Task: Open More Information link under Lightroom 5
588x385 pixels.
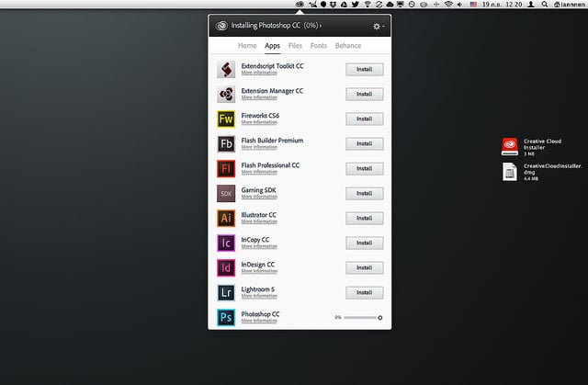Action: pyautogui.click(x=259, y=296)
